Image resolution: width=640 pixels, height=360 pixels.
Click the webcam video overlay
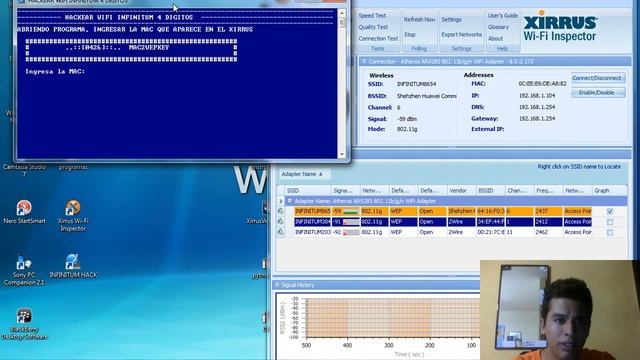click(560, 310)
